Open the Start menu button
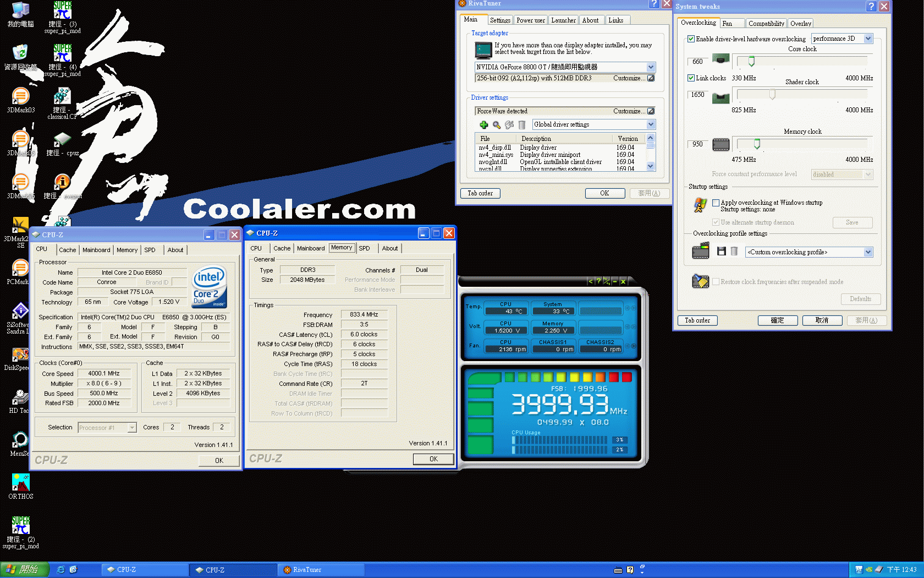Image resolution: width=924 pixels, height=578 pixels. click(25, 570)
